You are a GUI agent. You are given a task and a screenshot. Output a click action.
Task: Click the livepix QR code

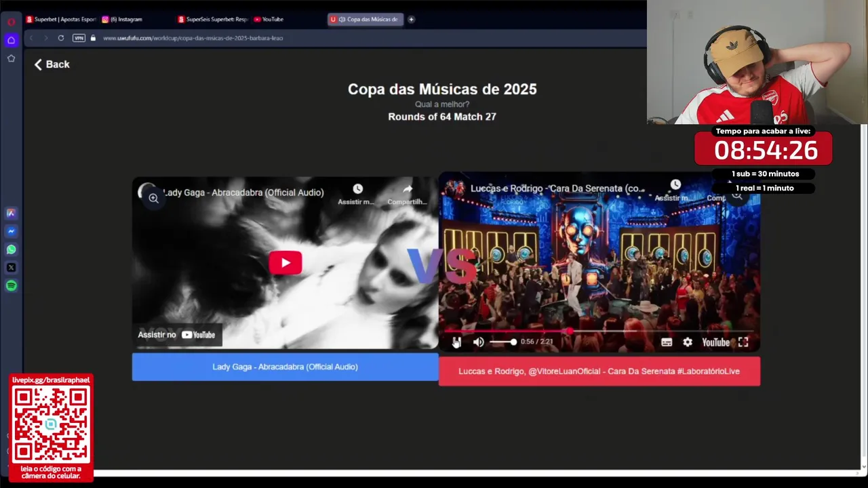coord(51,424)
